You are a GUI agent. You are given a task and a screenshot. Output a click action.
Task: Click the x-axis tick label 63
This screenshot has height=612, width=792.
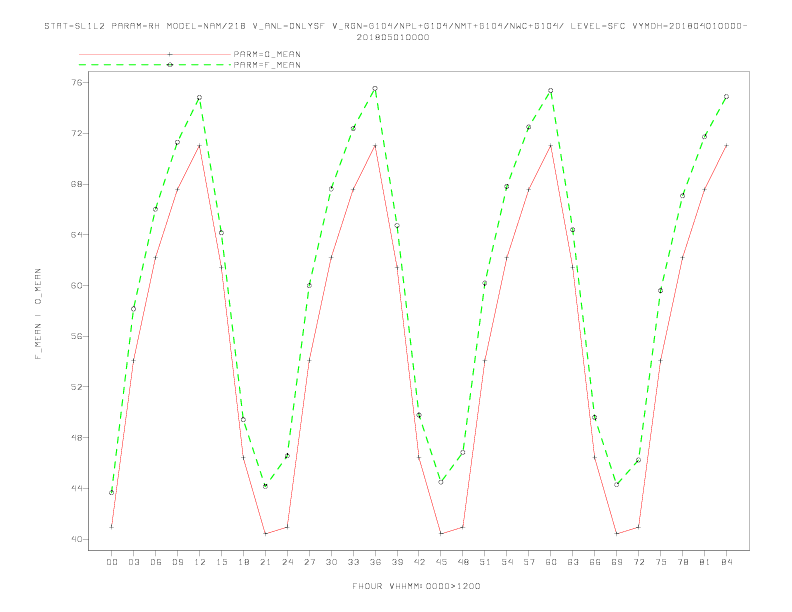573,562
